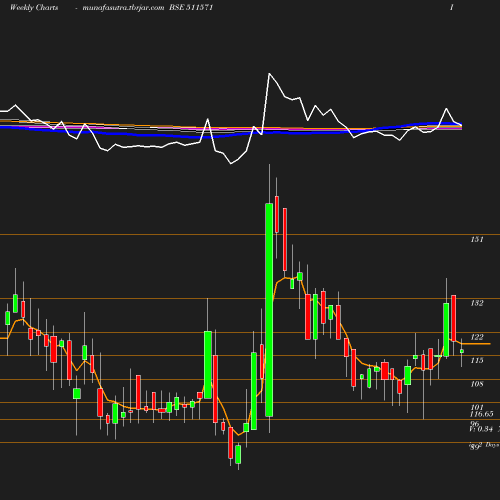The image size is (500, 500).
Task: Click the tallest green candlestick body
Action: [269, 310]
